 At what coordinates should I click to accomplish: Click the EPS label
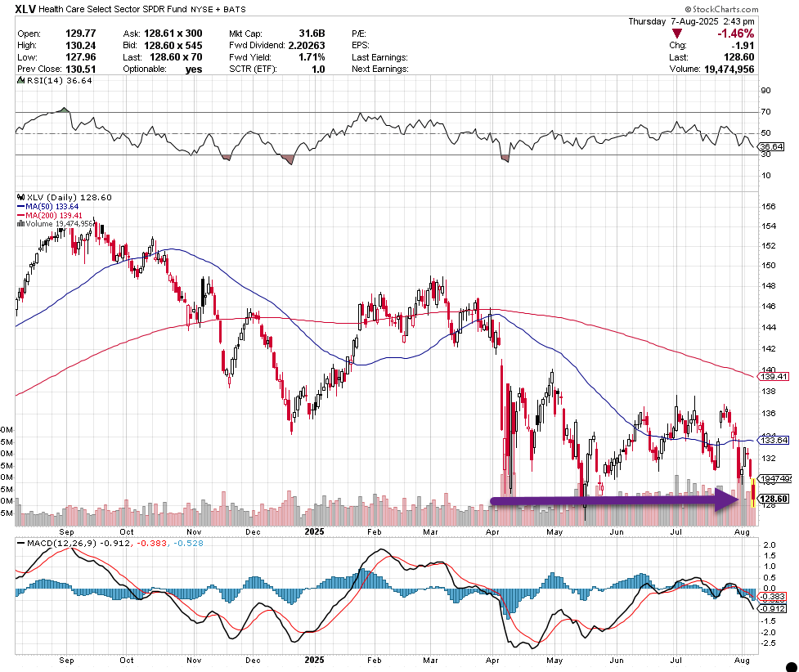coord(361,45)
